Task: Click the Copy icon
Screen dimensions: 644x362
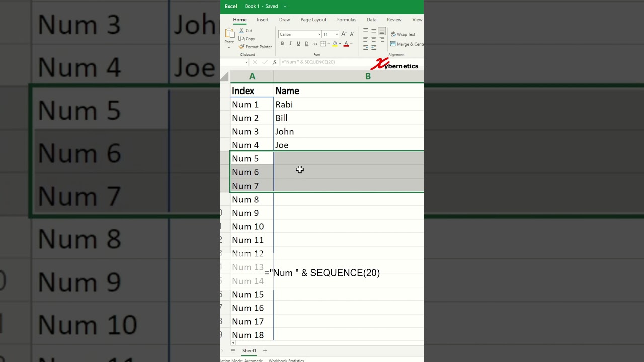Action: tap(242, 39)
